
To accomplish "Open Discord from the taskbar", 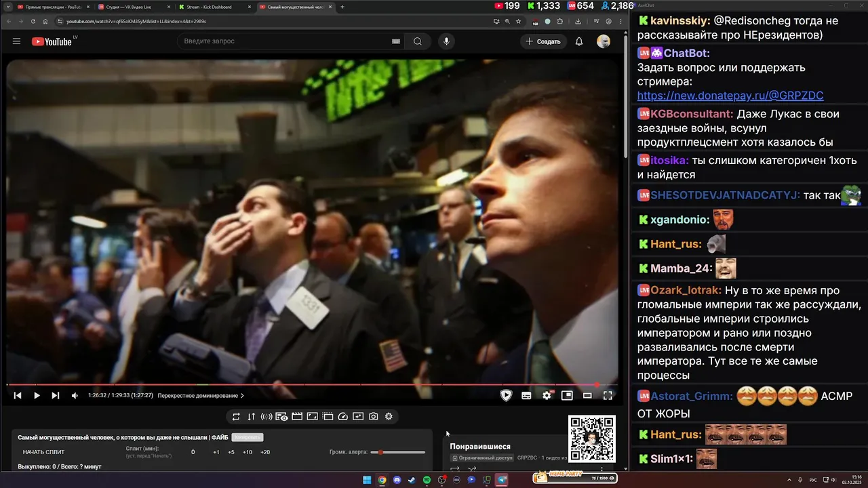I will click(397, 480).
